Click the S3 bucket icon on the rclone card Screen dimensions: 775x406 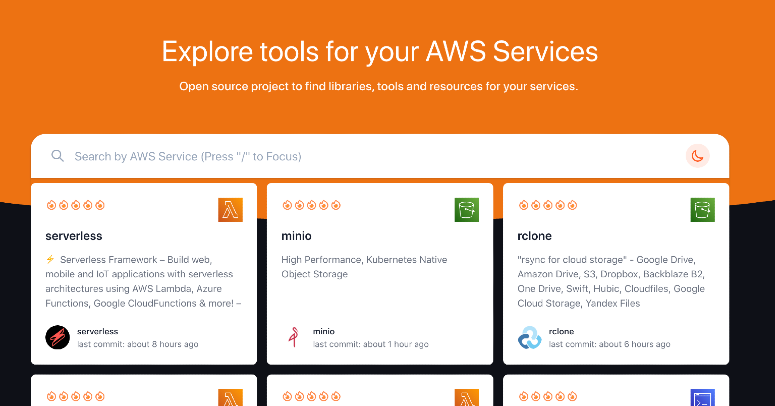tap(702, 210)
